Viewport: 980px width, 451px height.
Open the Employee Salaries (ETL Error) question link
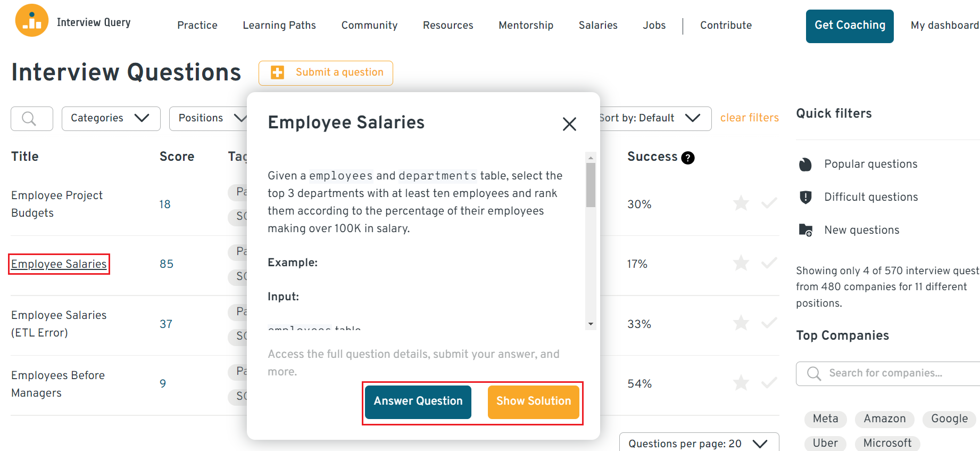coord(59,323)
